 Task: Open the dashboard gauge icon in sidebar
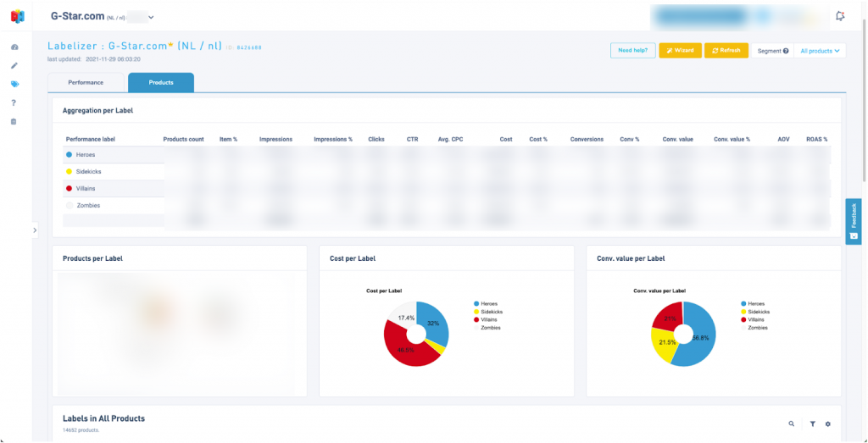14,47
